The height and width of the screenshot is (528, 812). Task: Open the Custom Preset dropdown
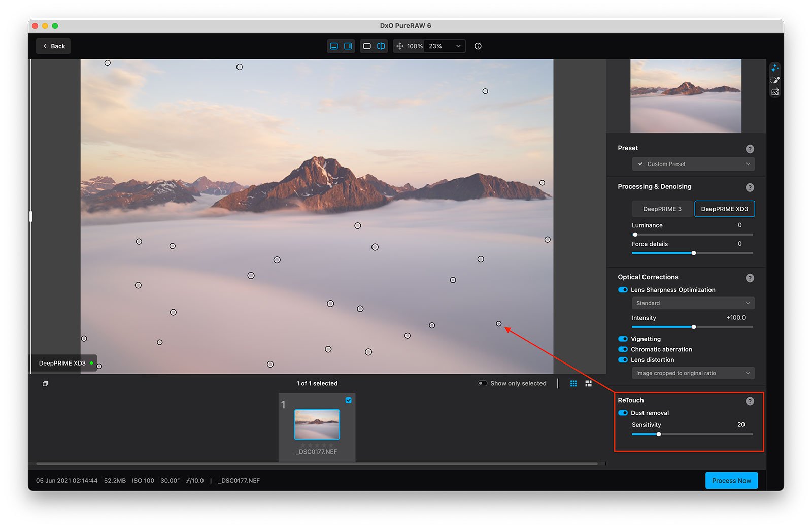(693, 164)
